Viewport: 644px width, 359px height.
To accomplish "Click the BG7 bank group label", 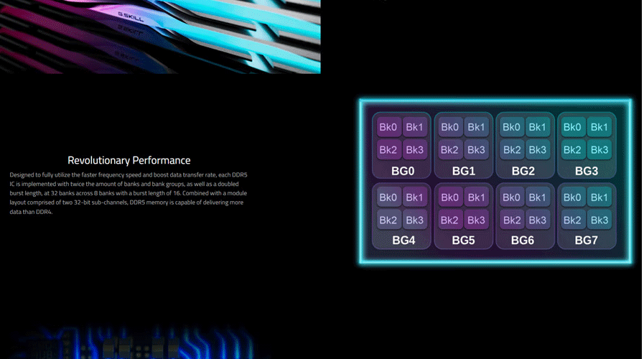I will tap(586, 241).
